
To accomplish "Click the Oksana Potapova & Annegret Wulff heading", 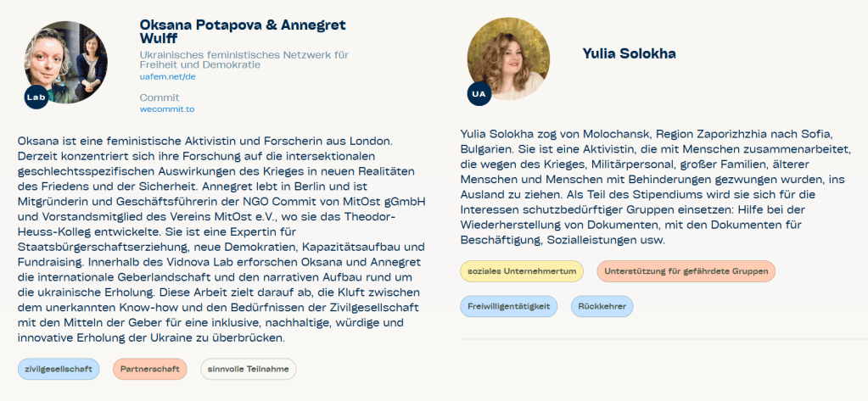I will pos(243,31).
